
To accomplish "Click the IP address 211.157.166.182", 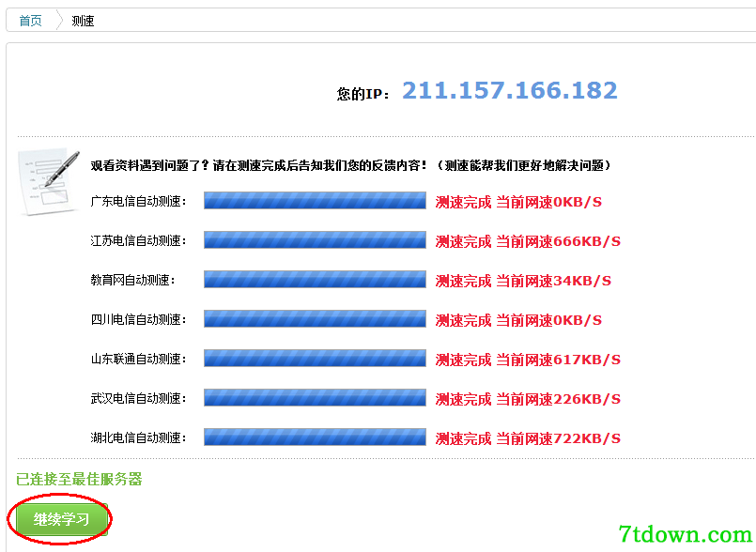I will tap(510, 91).
